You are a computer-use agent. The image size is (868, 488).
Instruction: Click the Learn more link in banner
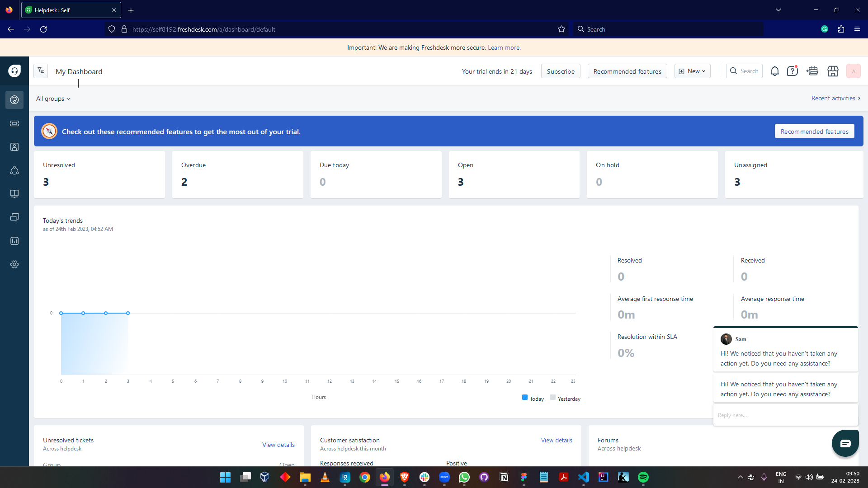point(504,47)
